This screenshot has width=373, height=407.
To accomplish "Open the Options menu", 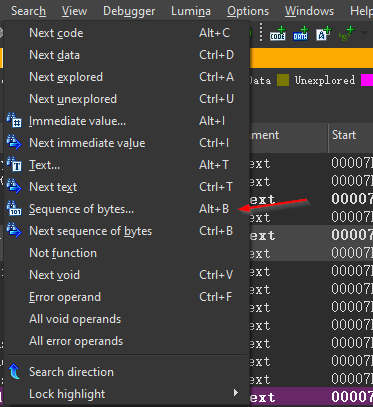I will point(248,11).
